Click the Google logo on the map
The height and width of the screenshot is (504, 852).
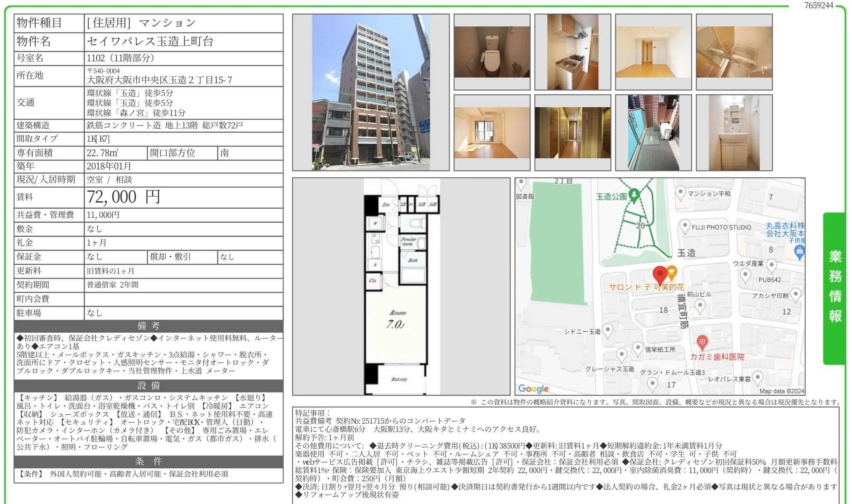[533, 388]
